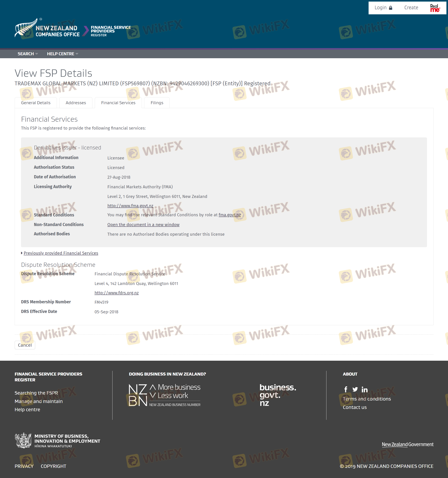Switch to the Addresses tab
The image size is (448, 478).
(x=76, y=103)
